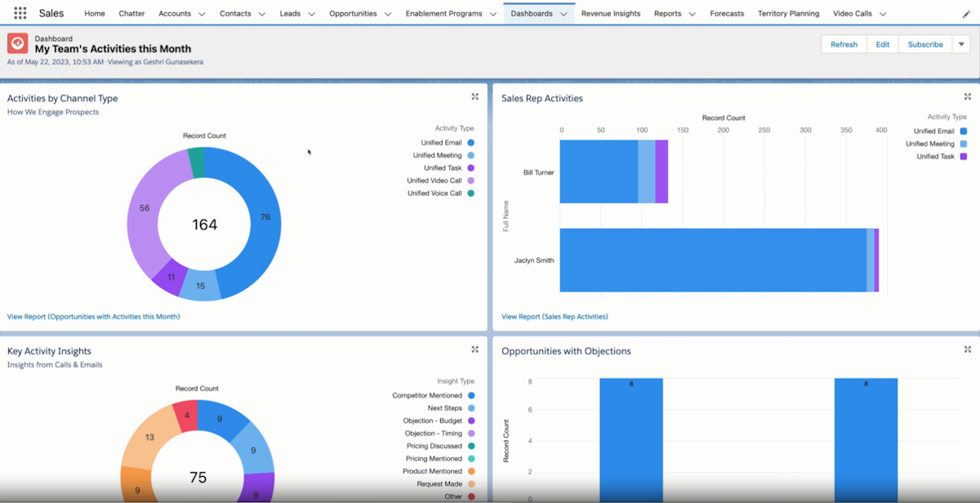Click the Refresh button
This screenshot has height=503, width=980.
point(844,44)
